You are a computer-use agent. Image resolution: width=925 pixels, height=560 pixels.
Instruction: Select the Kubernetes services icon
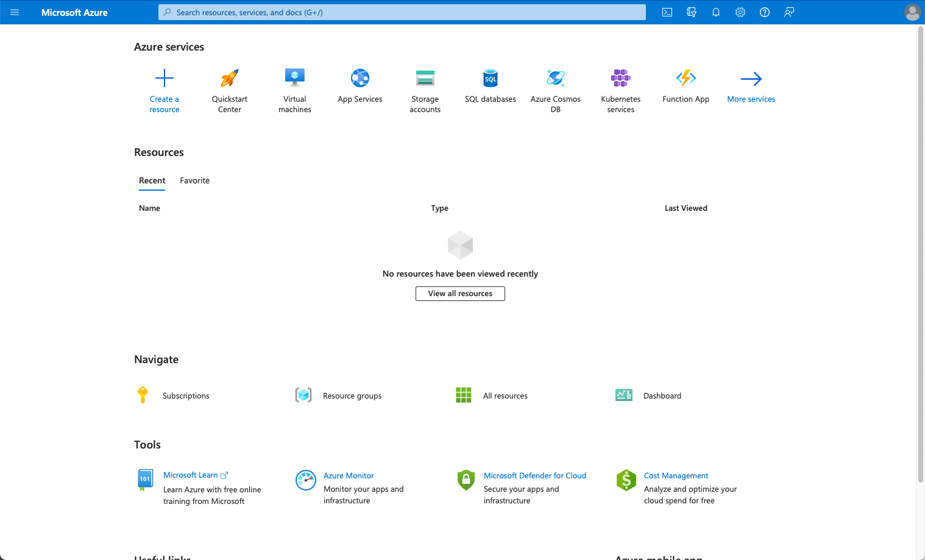click(x=620, y=78)
